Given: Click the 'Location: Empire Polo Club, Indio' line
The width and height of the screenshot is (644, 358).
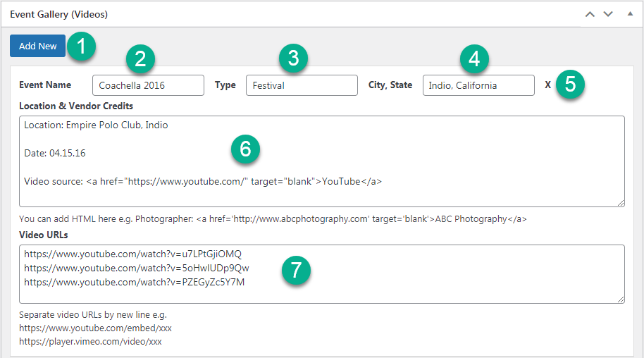Looking at the screenshot, I should click(96, 125).
